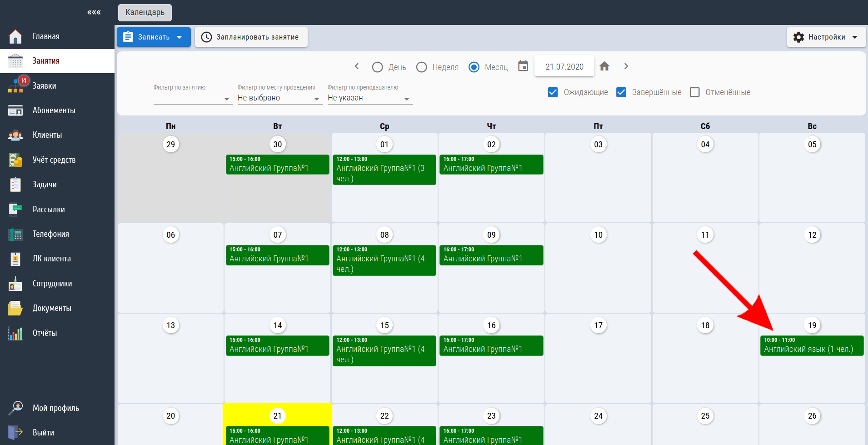Select day 04 in the calendar
Screen dimensions: 868x445
point(705,145)
